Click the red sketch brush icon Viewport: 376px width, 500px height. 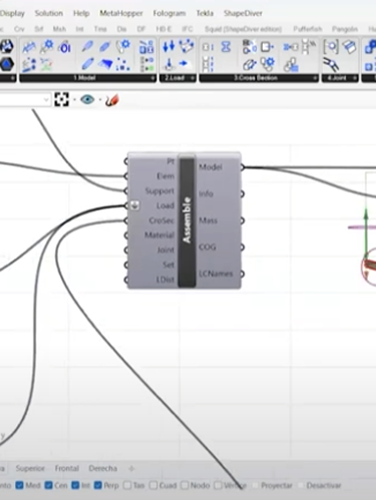pyautogui.click(x=112, y=99)
